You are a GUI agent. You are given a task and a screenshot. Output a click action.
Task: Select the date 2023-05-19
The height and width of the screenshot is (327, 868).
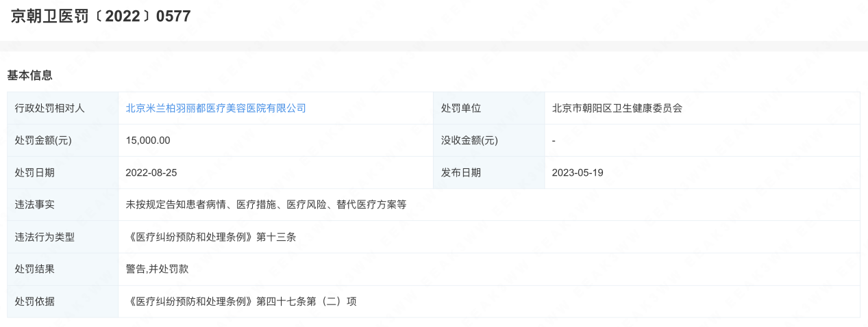pos(578,172)
